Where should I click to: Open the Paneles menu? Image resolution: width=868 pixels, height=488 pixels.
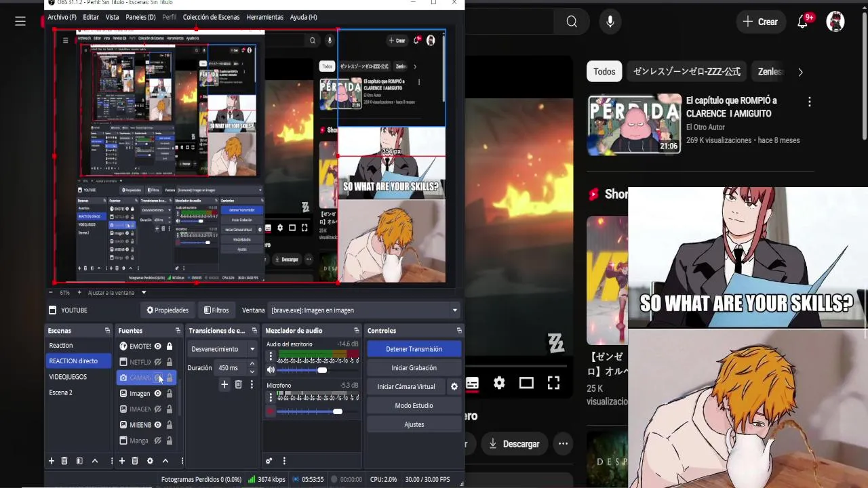pos(140,17)
